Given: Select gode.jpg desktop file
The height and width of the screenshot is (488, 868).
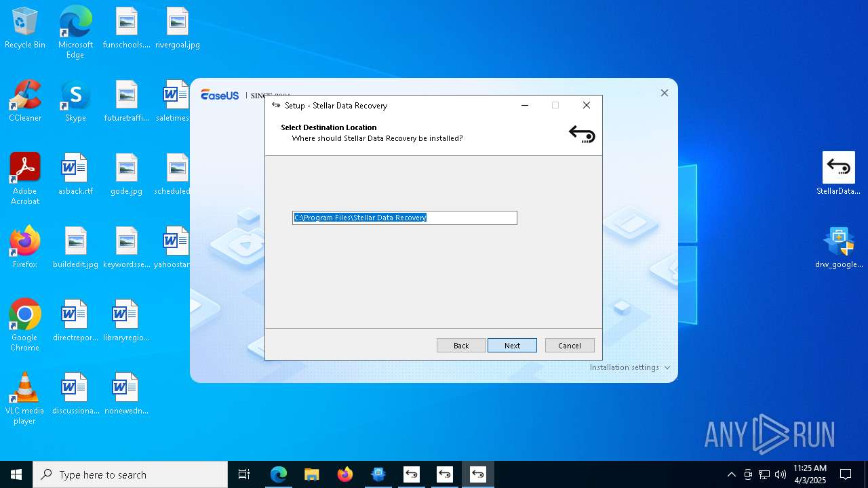Looking at the screenshot, I should pyautogui.click(x=126, y=175).
